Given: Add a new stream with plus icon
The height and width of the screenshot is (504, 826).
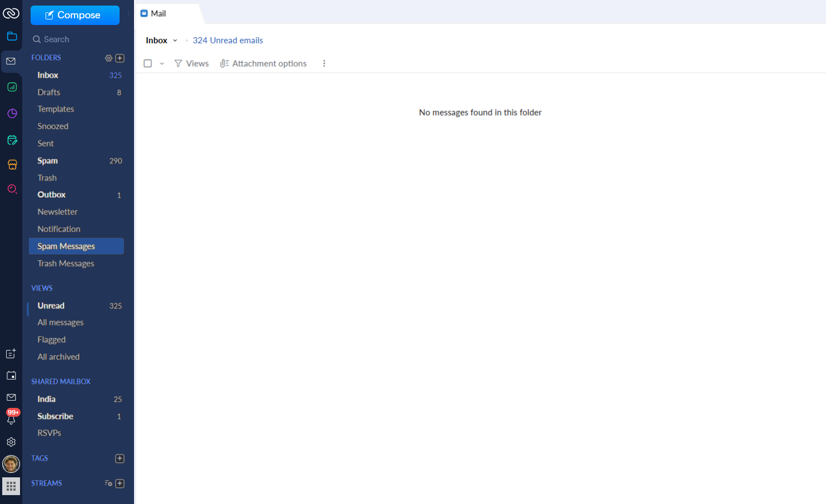Looking at the screenshot, I should pos(120,483).
